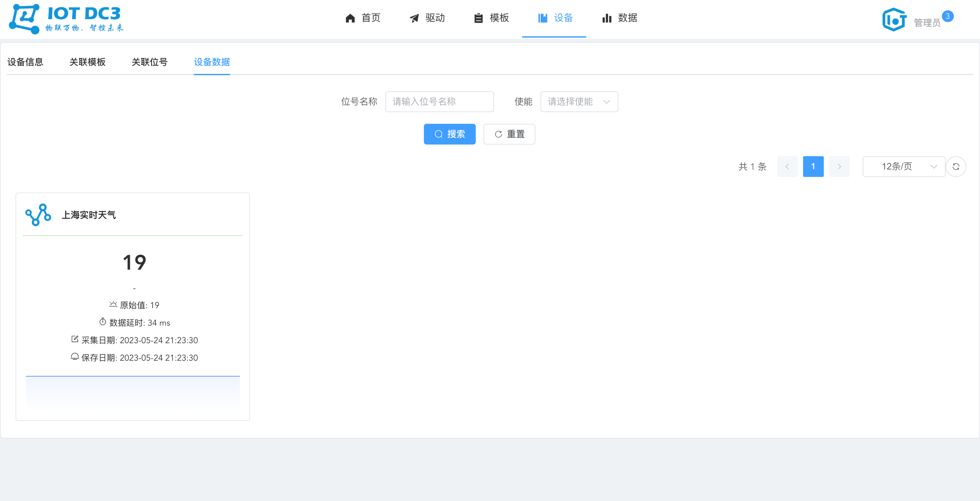Viewport: 980px width, 501px height.
Task: Click the circular refresh icon beside pagination
Action: [956, 167]
